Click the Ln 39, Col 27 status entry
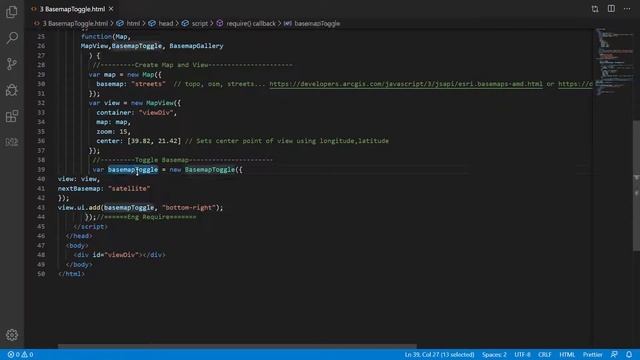 coord(439,355)
